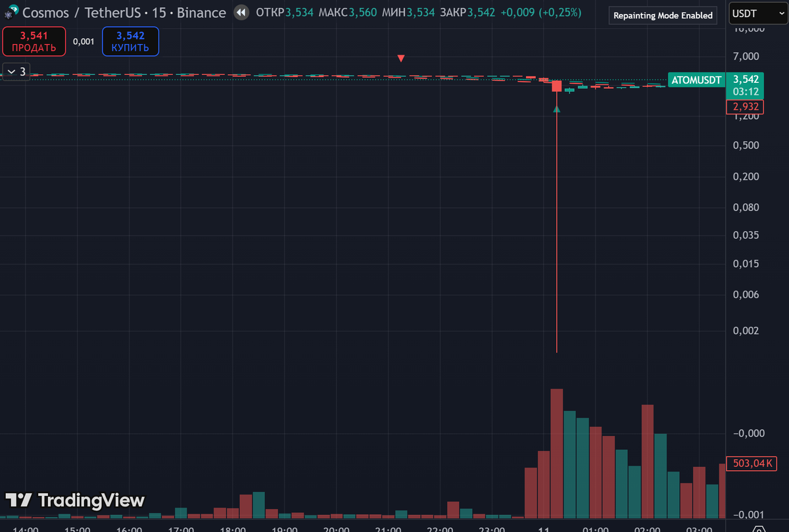Click the 0,200 price scale label
Viewport: 789px width, 532px height.
pyautogui.click(x=746, y=176)
